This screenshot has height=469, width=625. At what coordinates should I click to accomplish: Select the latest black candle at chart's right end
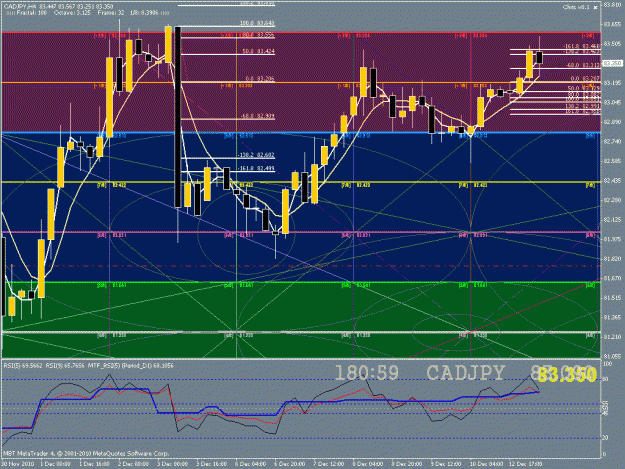coord(540,57)
